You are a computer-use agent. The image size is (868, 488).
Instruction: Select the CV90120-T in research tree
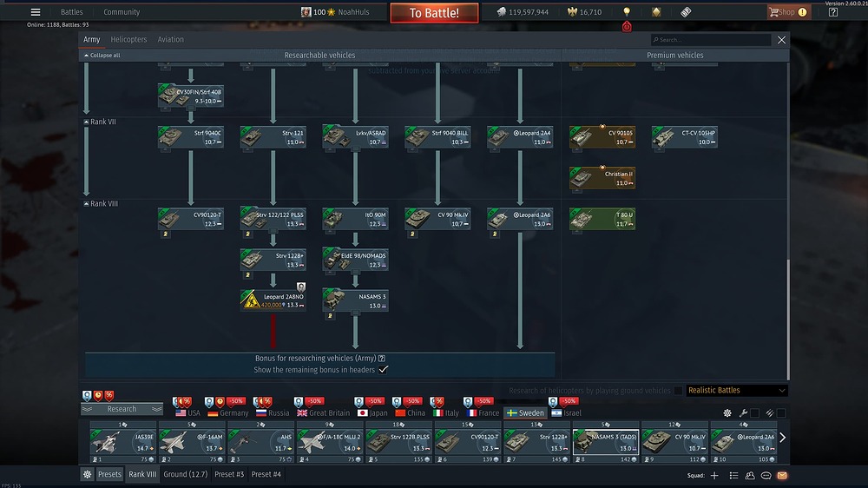pyautogui.click(x=190, y=220)
